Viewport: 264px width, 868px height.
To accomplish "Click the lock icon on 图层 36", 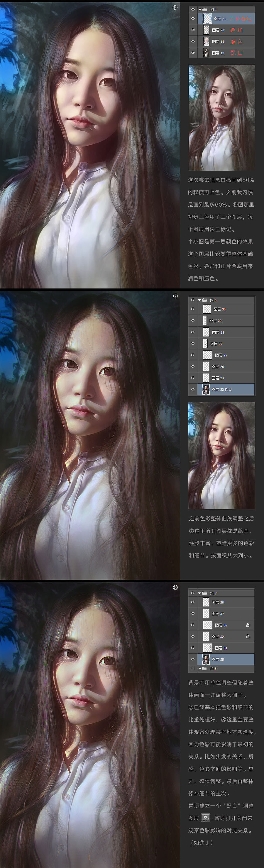I will click(x=248, y=625).
